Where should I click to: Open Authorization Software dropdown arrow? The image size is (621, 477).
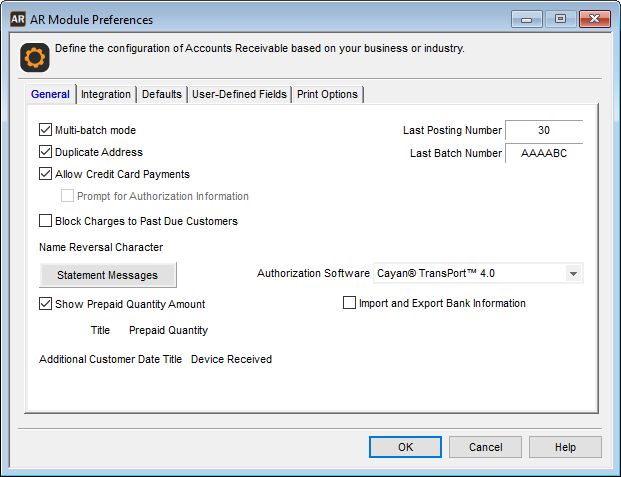pos(573,273)
